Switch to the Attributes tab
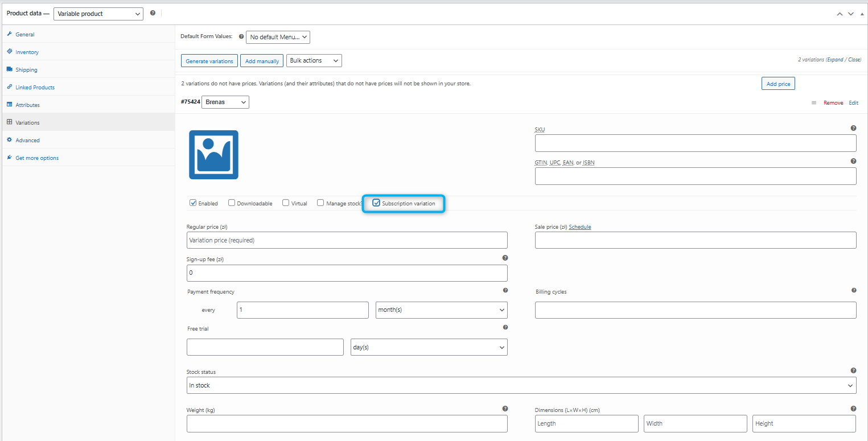The height and width of the screenshot is (441, 868). tap(27, 105)
